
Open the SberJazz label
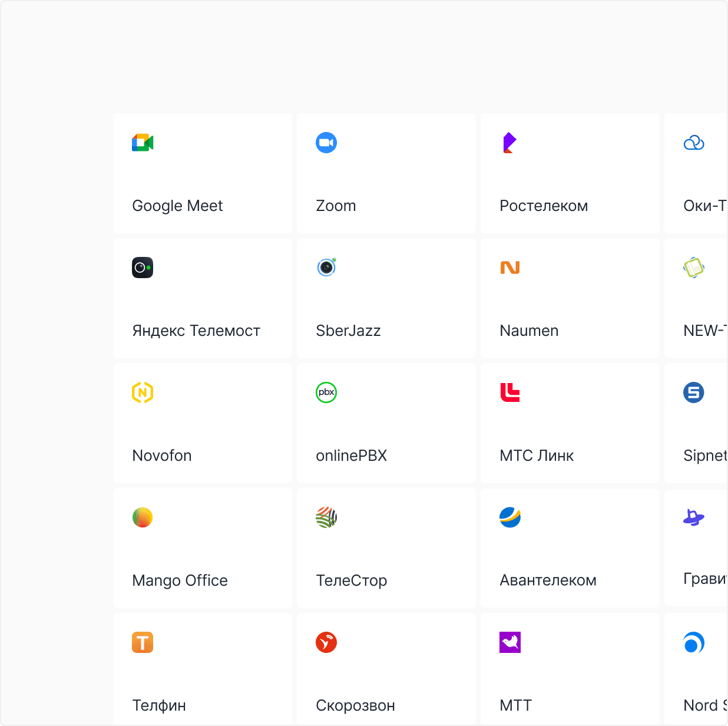(x=348, y=331)
